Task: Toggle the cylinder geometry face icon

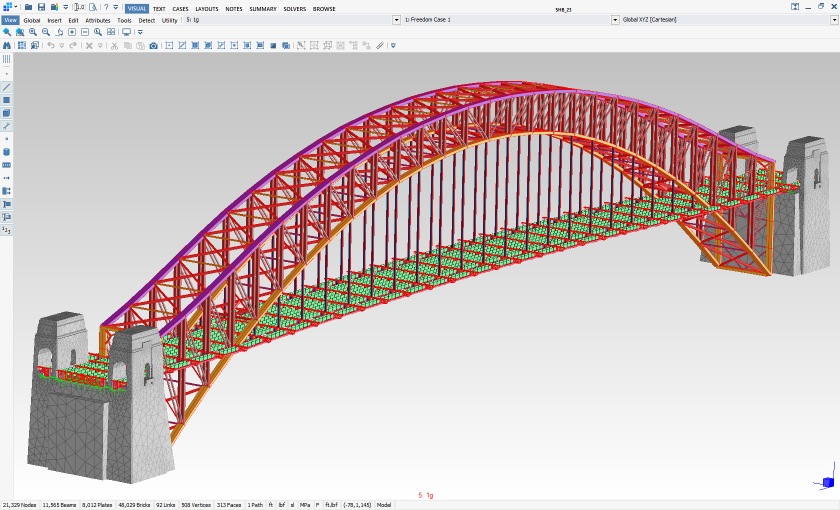Action: 6,152
